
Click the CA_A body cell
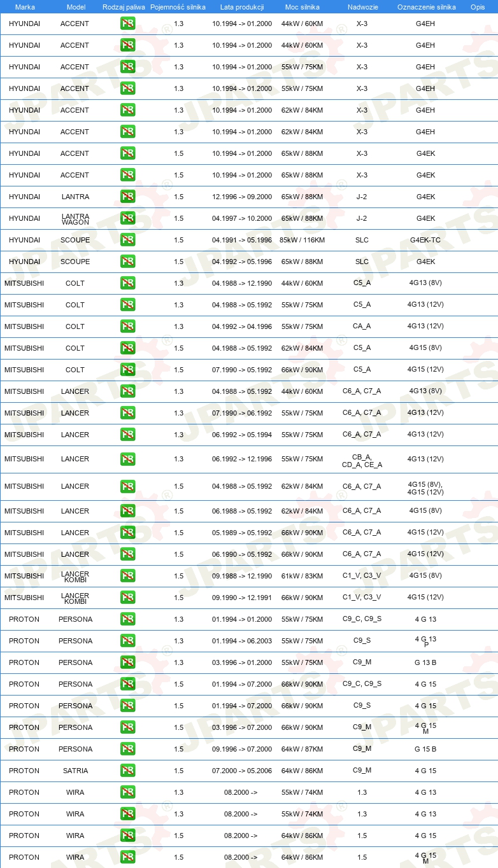click(362, 326)
